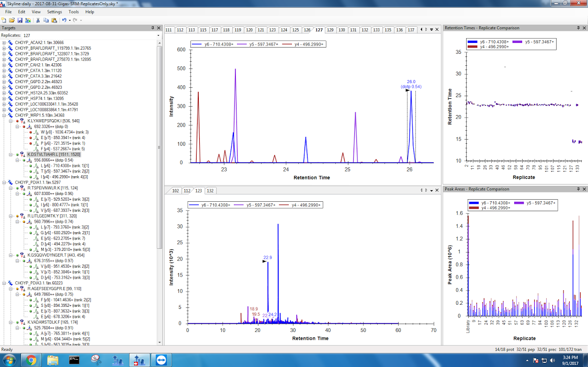Click the New Document toolbar icon
The height and width of the screenshot is (367, 588).
click(4, 20)
